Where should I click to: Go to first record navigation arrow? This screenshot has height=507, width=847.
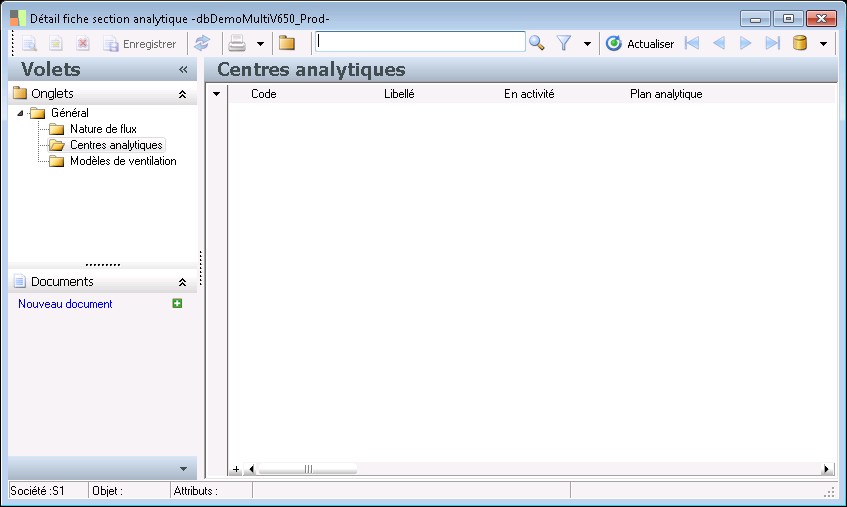[x=691, y=43]
